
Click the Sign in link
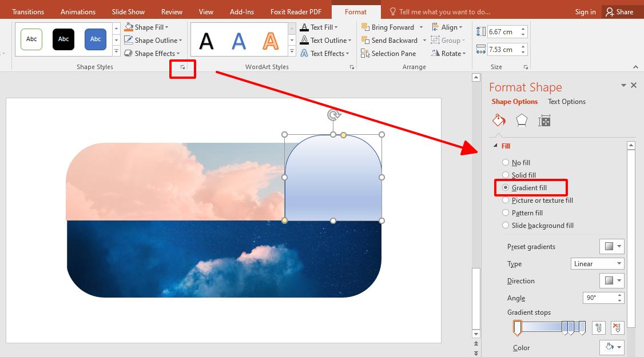[585, 11]
